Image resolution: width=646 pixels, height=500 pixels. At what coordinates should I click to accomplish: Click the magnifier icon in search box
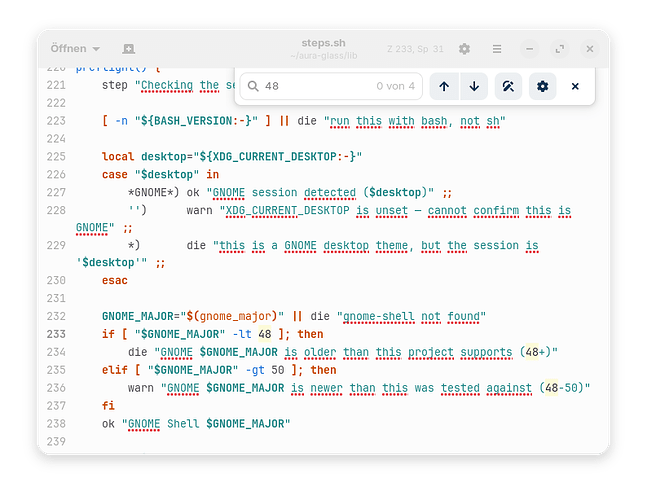[253, 86]
